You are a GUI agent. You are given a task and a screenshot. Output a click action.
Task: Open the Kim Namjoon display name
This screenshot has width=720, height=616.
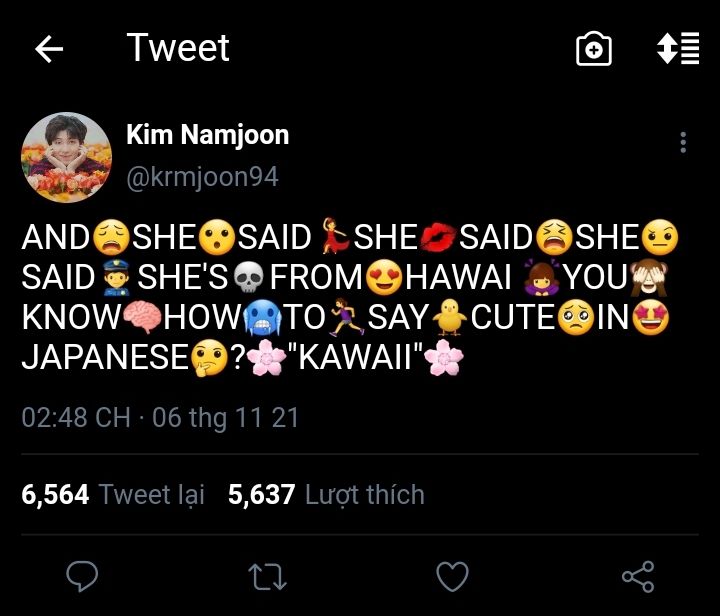(208, 135)
